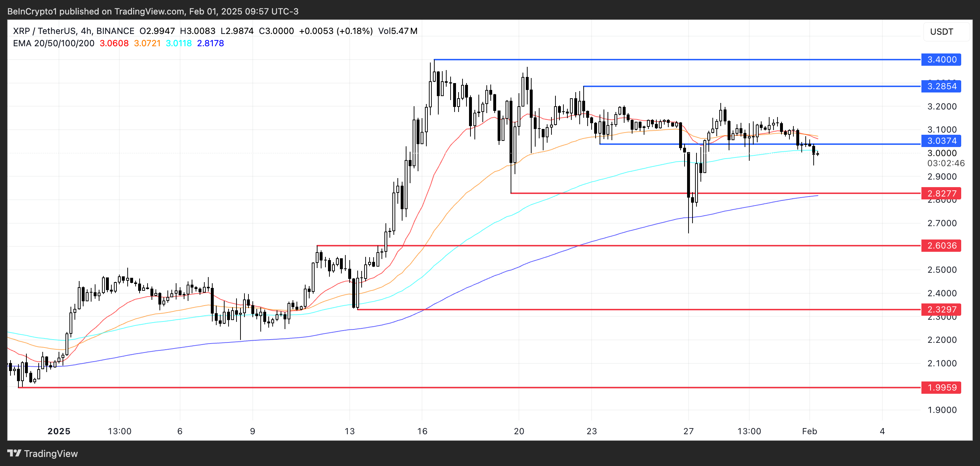Click the 2.3297 support price label
This screenshot has height=466, width=980.
point(941,310)
